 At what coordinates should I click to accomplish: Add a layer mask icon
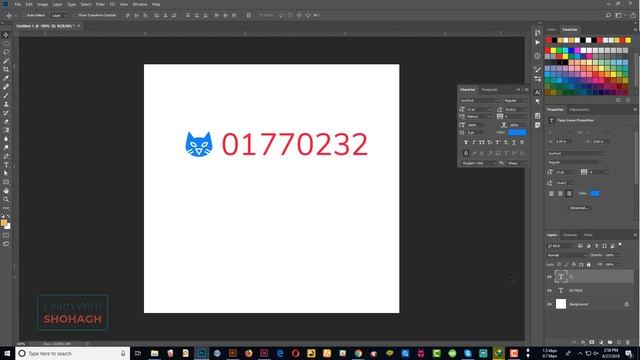click(x=592, y=342)
